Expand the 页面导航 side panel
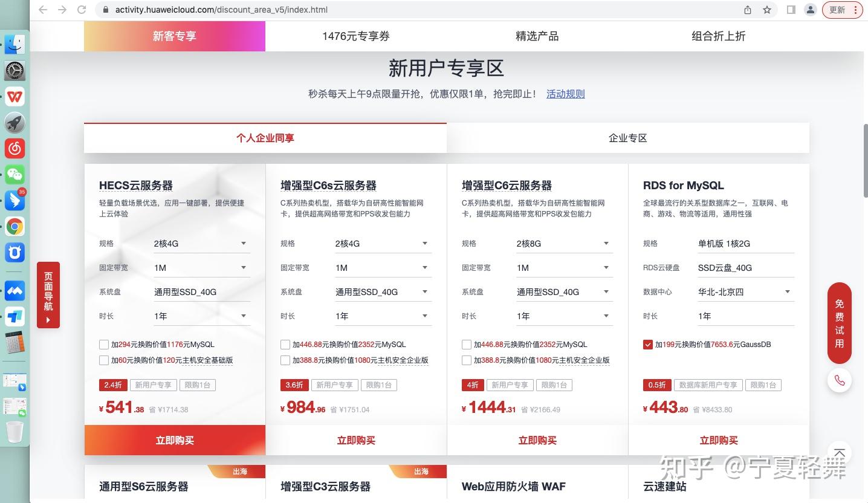868x503 pixels. click(x=48, y=295)
